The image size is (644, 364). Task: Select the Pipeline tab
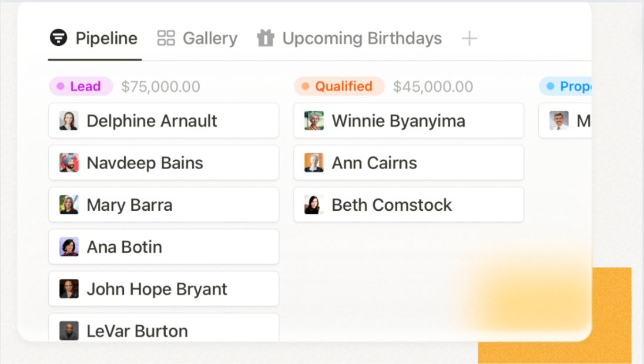pyautogui.click(x=94, y=39)
